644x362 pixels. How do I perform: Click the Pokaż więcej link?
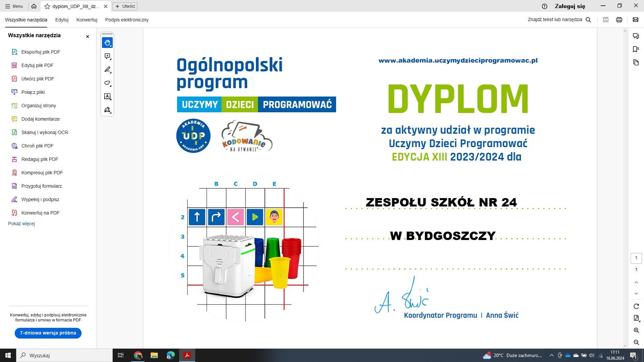(21, 224)
